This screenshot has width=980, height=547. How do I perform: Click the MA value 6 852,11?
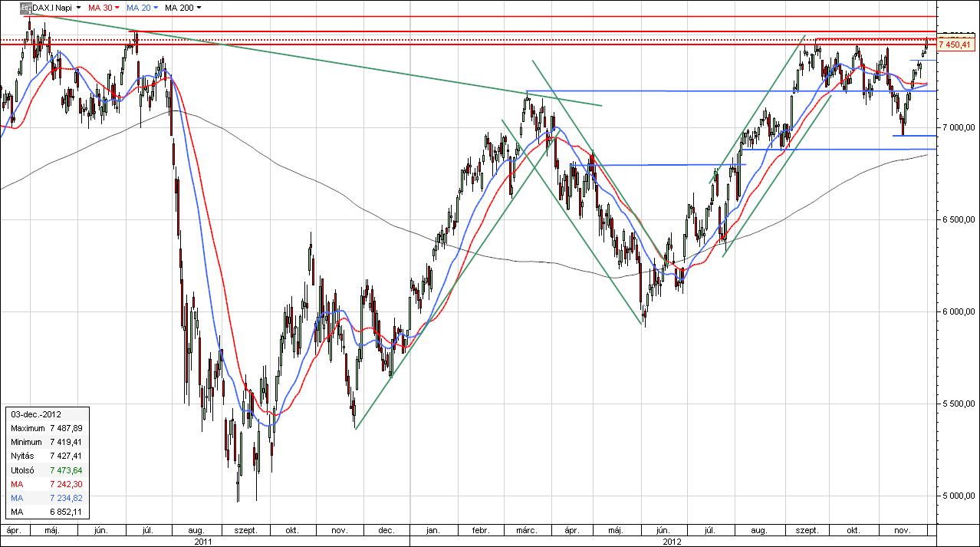coord(65,512)
